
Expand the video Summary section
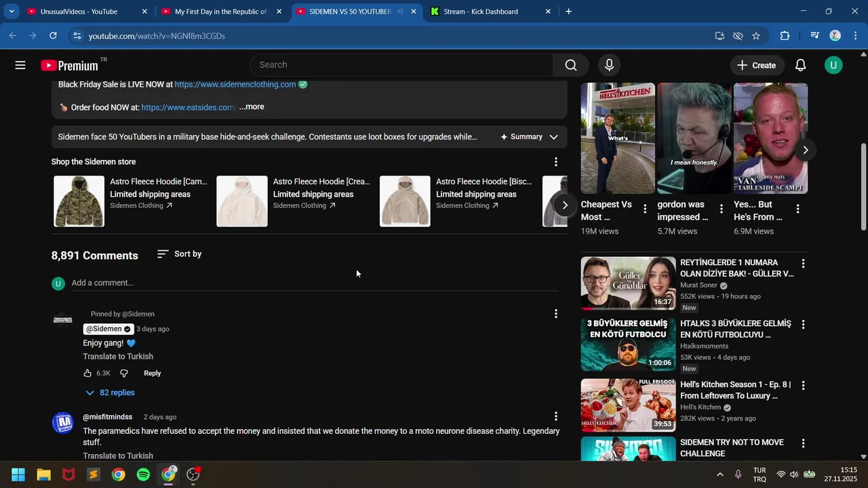pos(529,137)
